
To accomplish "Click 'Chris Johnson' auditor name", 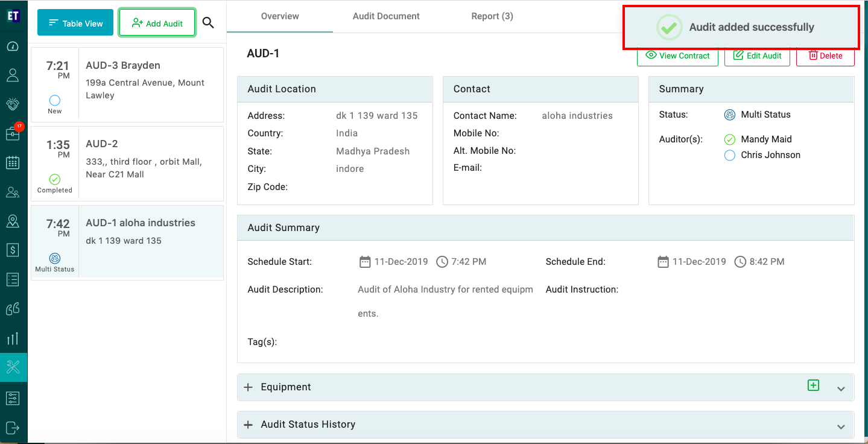I will pos(771,155).
